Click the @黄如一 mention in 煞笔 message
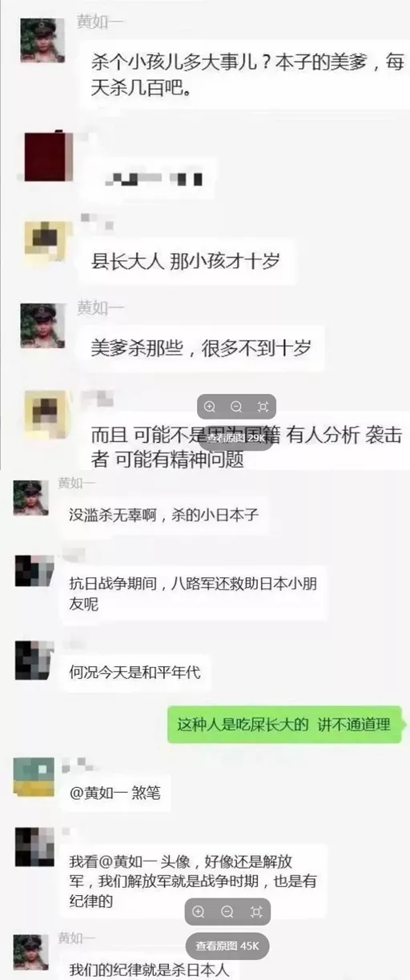 coord(94,793)
